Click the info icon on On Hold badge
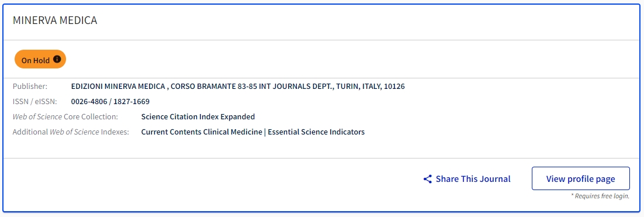The width and height of the screenshot is (644, 217). pyautogui.click(x=57, y=59)
